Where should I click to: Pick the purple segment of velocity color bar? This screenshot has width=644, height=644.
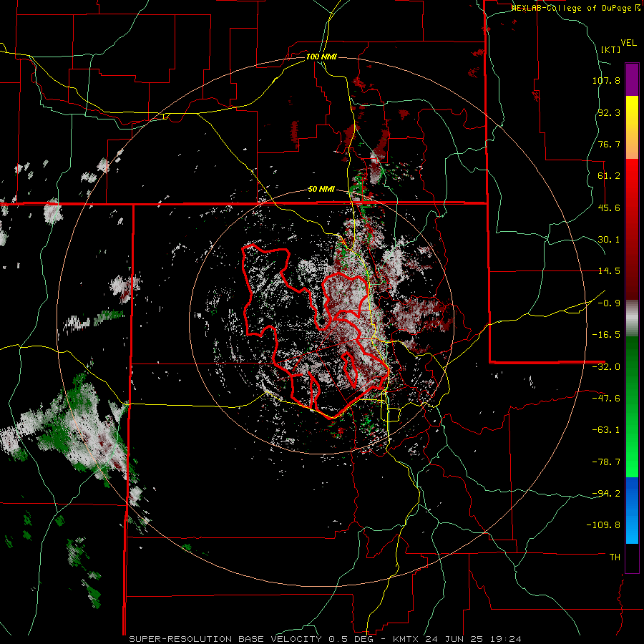(x=632, y=79)
